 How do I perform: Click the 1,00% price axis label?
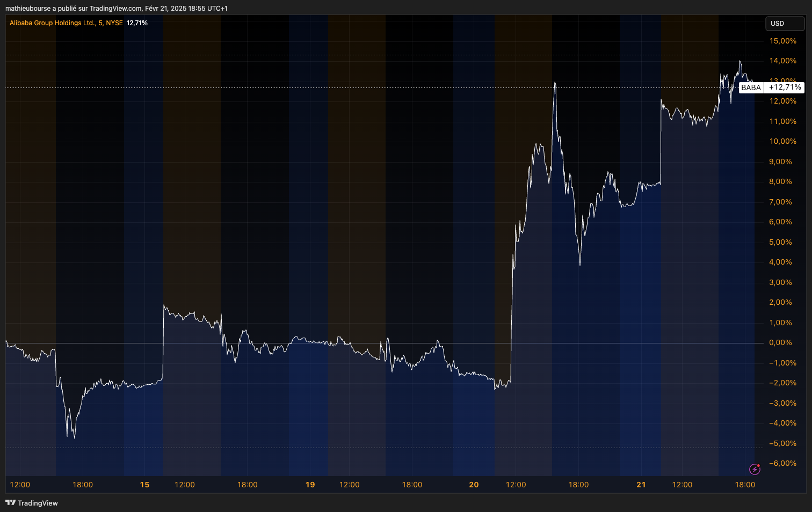(x=781, y=323)
